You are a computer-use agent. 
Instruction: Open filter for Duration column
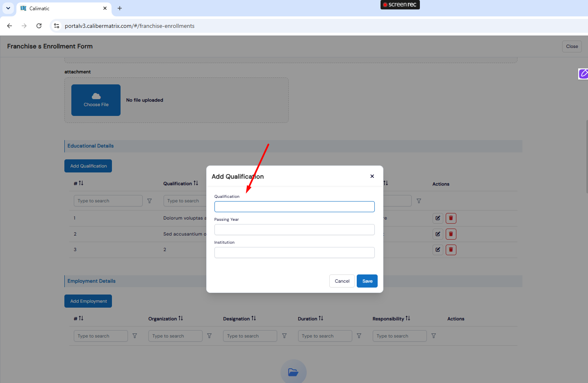[359, 336]
